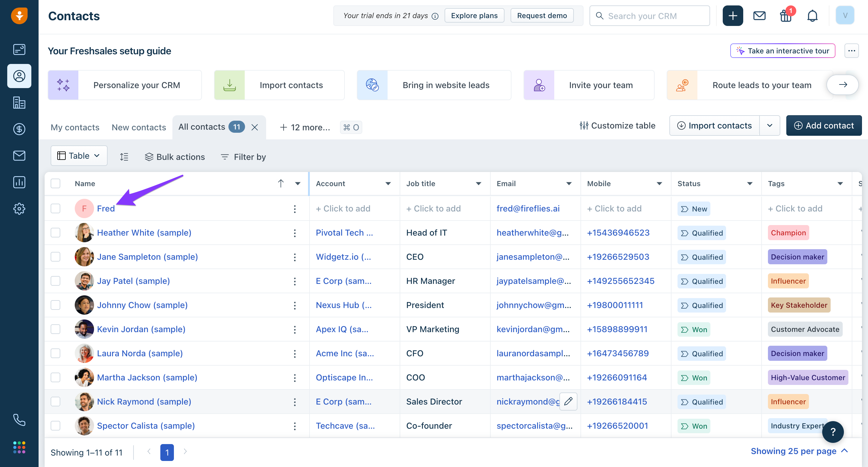Open the header mail icon
868x467 pixels.
tap(759, 15)
